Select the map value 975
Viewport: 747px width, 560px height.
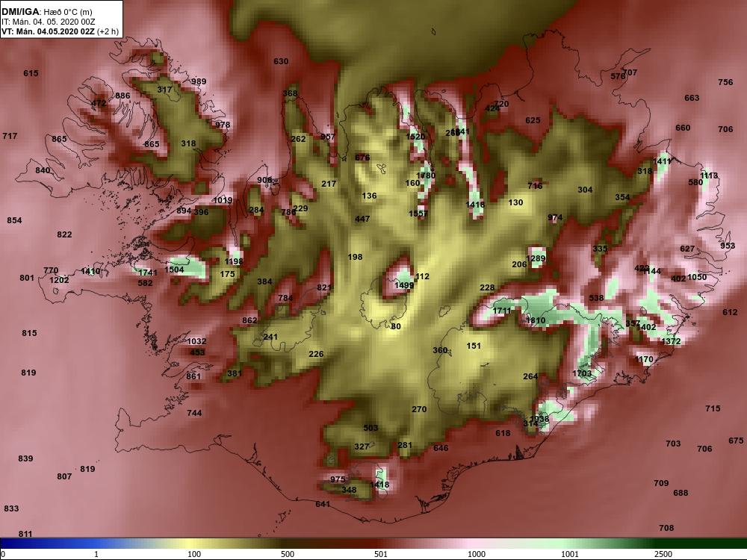(338, 479)
